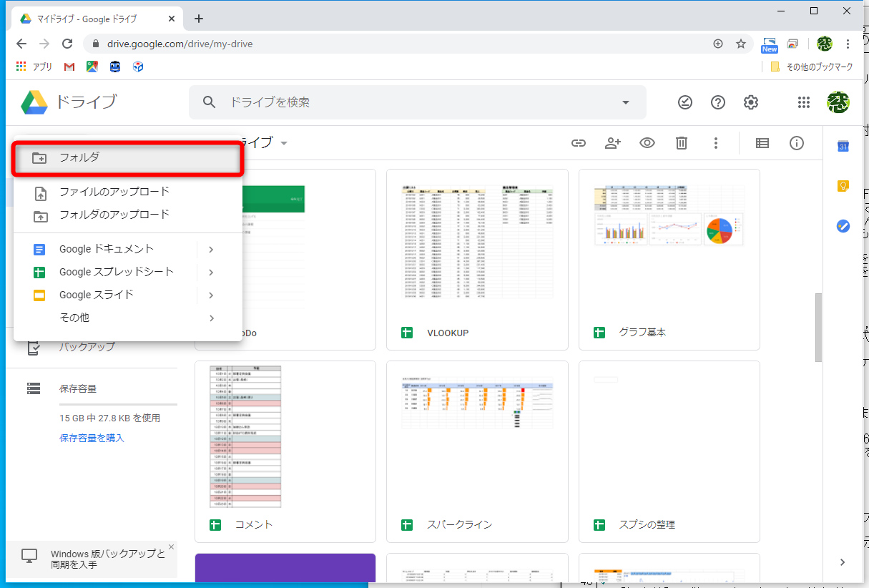Image resolution: width=869 pixels, height=588 pixels.
Task: Open preview with the eye icon
Action: coord(647,143)
